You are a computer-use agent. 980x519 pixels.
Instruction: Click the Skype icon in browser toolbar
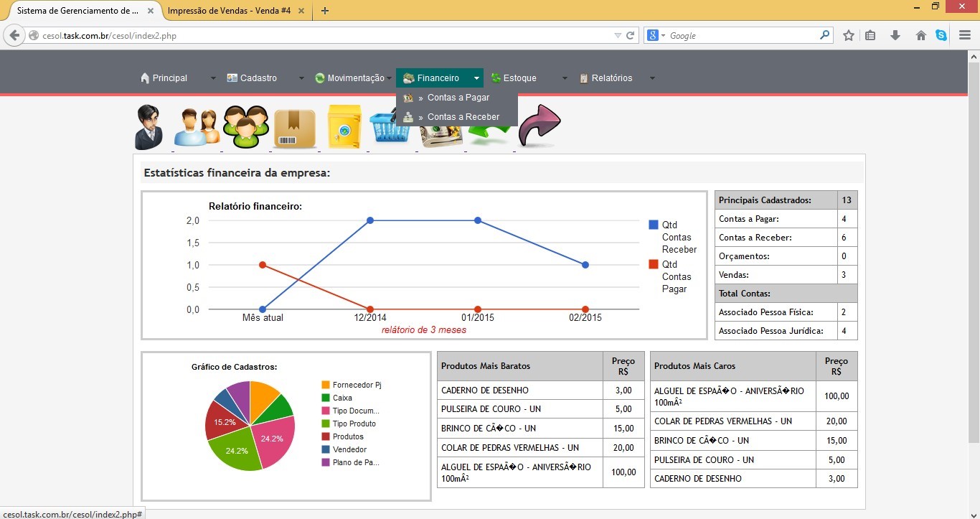coord(941,35)
